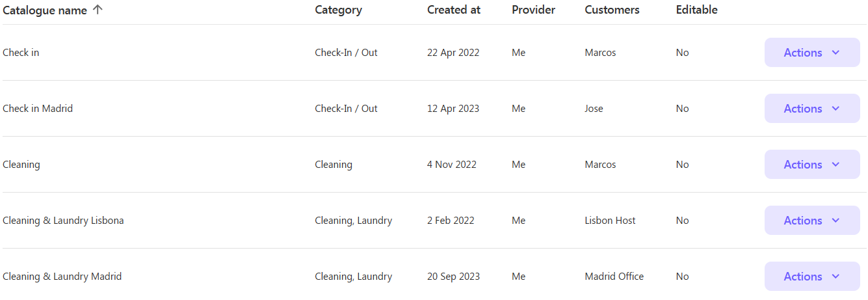The width and height of the screenshot is (868, 300).
Task: Open Cleaning & Laundry Madrid catalogue
Action: 62,277
